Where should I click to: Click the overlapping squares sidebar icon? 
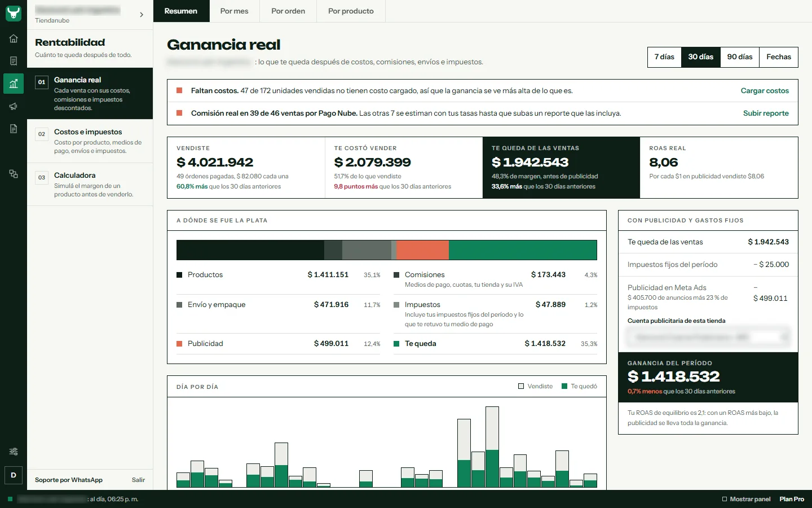point(14,174)
